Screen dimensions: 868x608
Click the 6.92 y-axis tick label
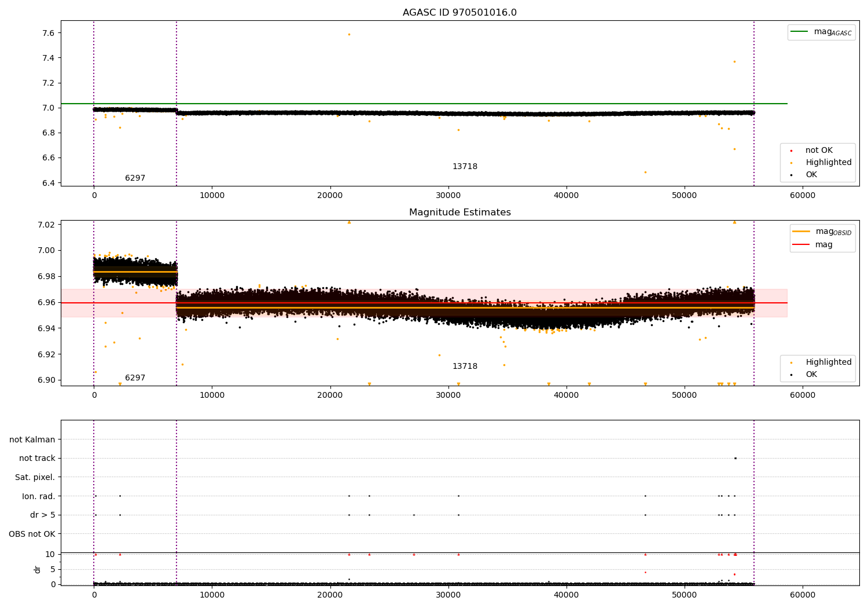click(46, 354)
